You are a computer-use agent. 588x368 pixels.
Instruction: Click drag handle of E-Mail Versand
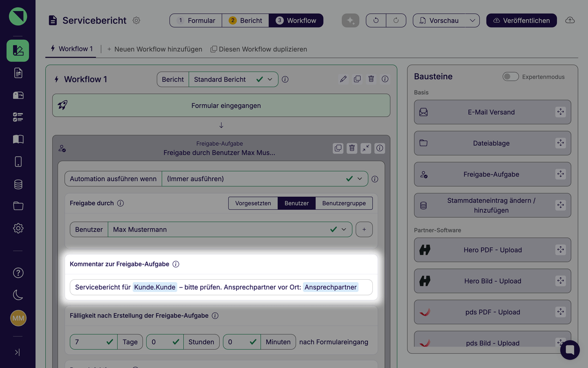pos(561,112)
